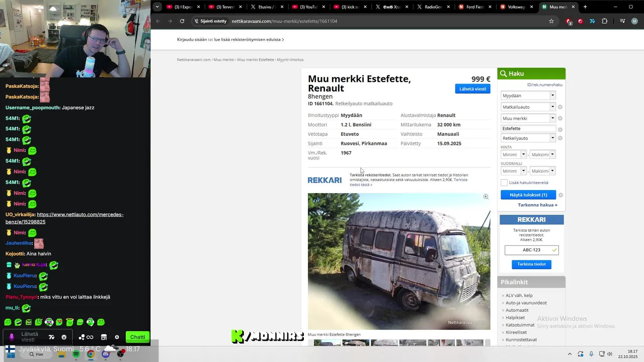The height and width of the screenshot is (362, 644).
Task: Open a new browser tab with plus
Action: [585, 7]
